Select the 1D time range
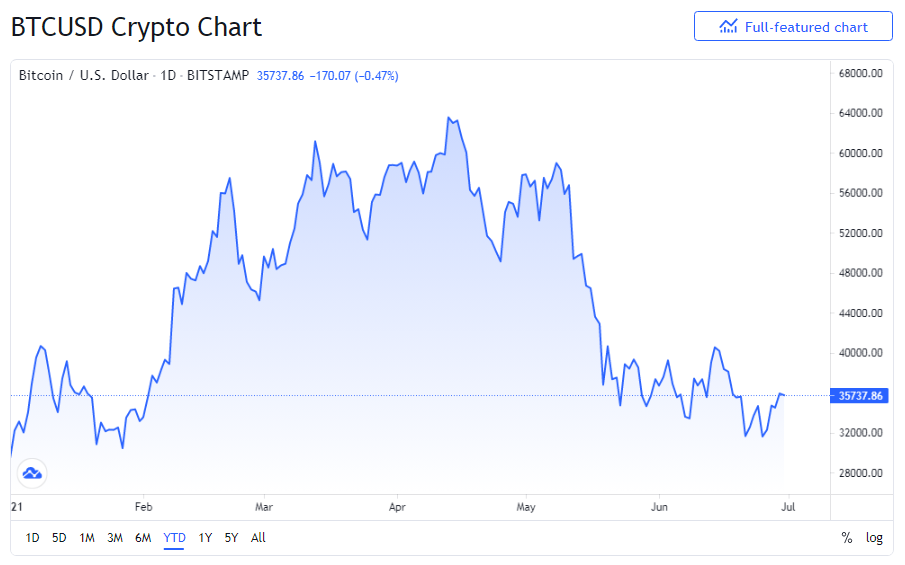This screenshot has width=905, height=565. tap(33, 538)
